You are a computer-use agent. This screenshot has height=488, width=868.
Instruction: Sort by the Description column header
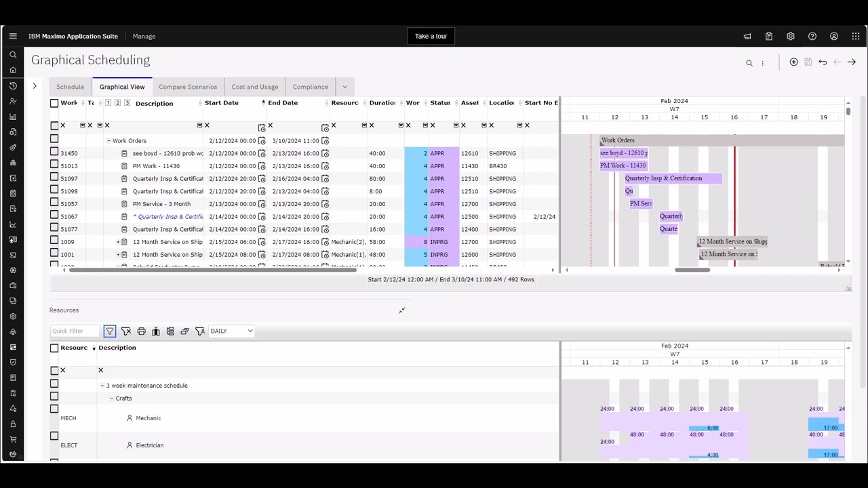click(154, 104)
